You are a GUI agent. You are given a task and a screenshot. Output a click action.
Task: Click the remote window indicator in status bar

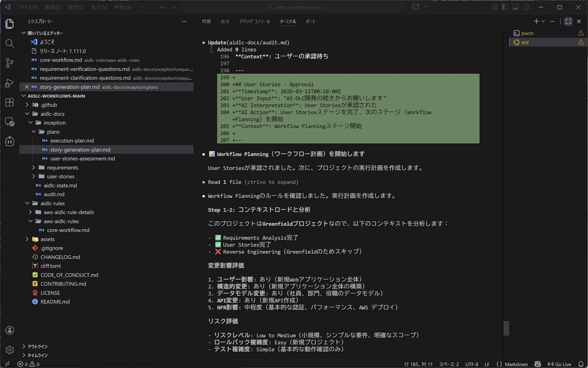click(x=7, y=364)
